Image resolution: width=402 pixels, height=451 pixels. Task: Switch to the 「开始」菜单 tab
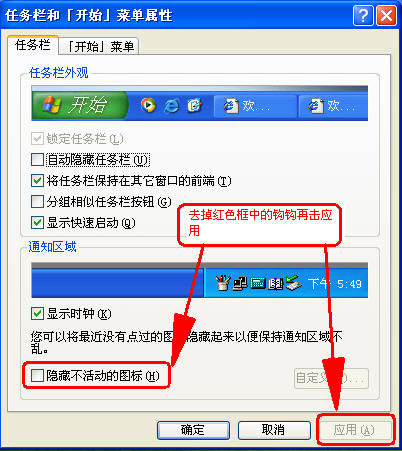pyautogui.click(x=100, y=46)
